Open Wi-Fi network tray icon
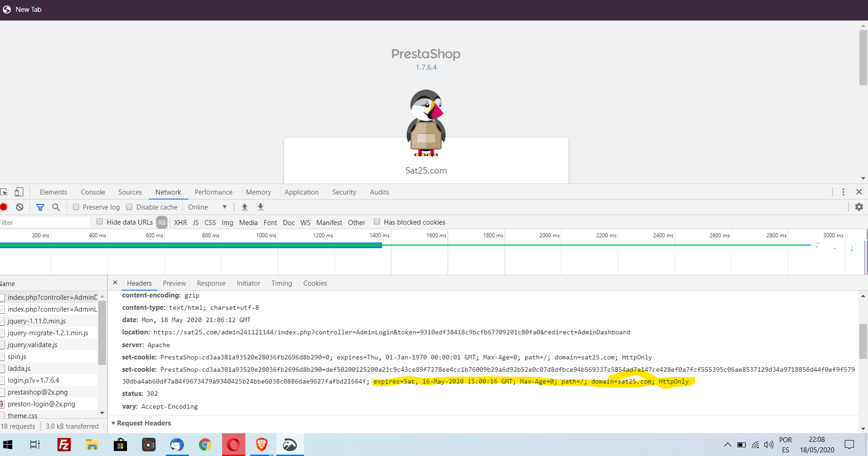 pos(756,445)
